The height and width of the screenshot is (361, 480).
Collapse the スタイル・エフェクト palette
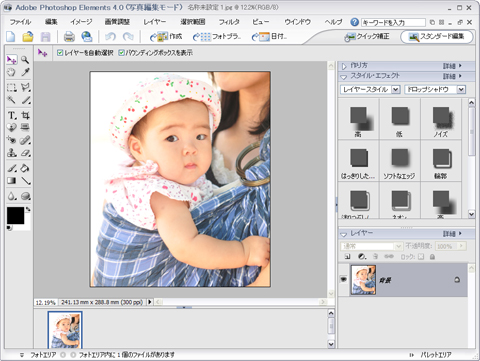(344, 77)
